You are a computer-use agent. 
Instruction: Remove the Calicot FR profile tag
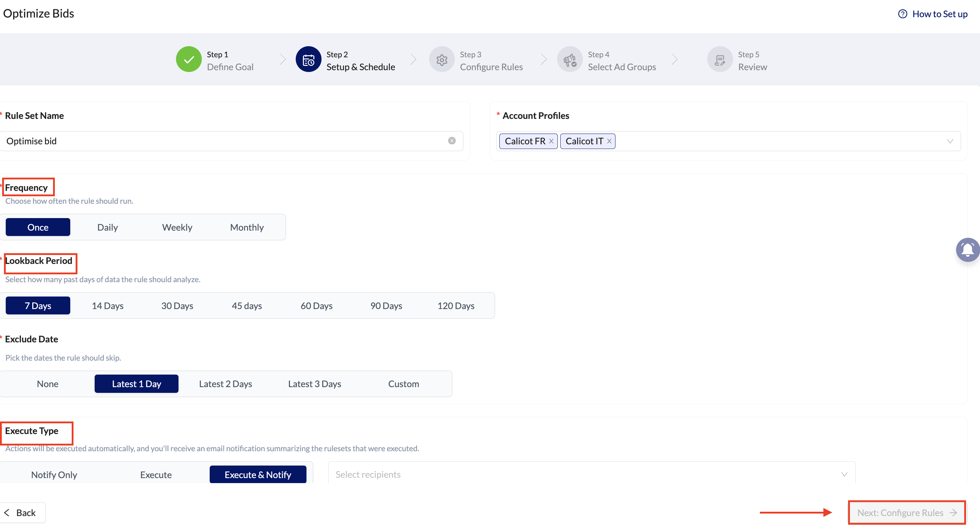pyautogui.click(x=551, y=141)
